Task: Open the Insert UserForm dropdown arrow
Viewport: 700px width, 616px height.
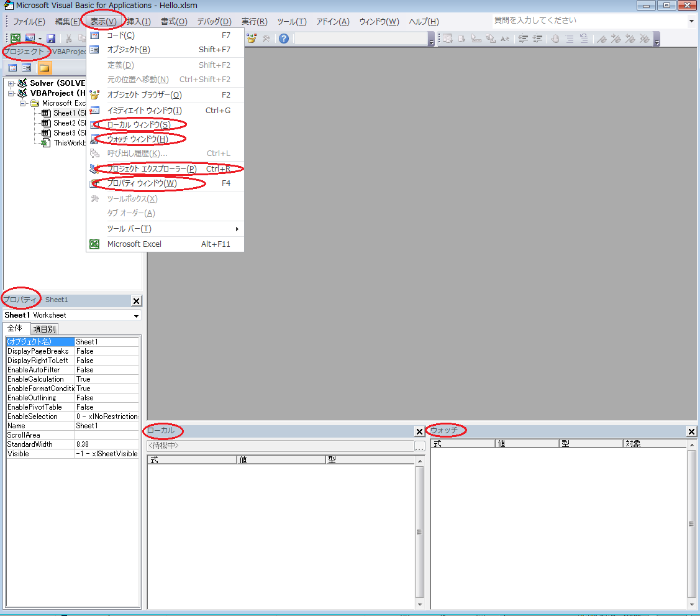Action: 40,39
